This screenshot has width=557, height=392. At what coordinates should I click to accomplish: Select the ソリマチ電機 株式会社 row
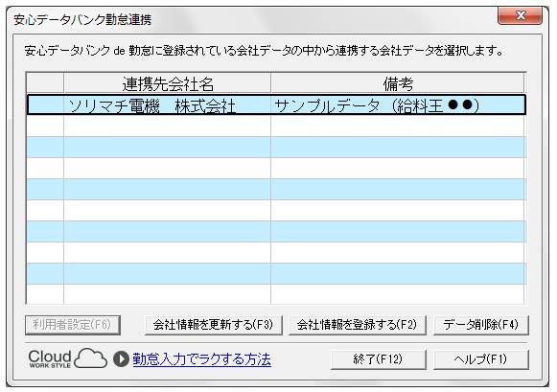point(276,104)
